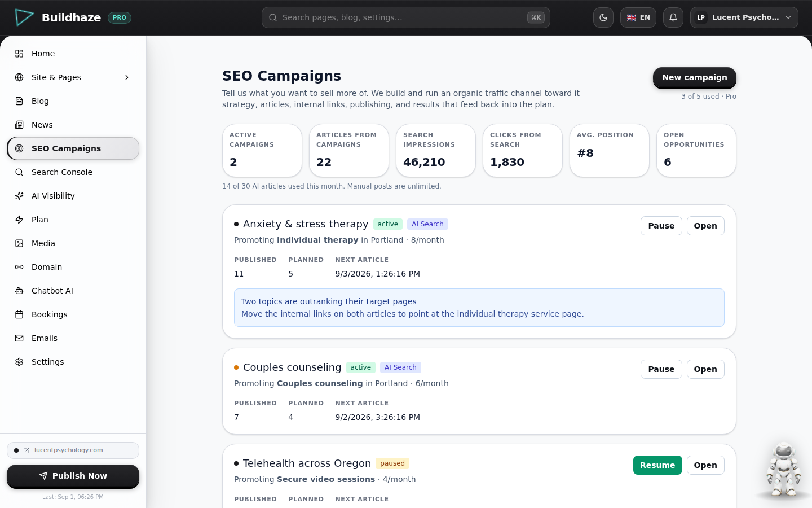Click the Site & Pages globe icon

[19, 77]
